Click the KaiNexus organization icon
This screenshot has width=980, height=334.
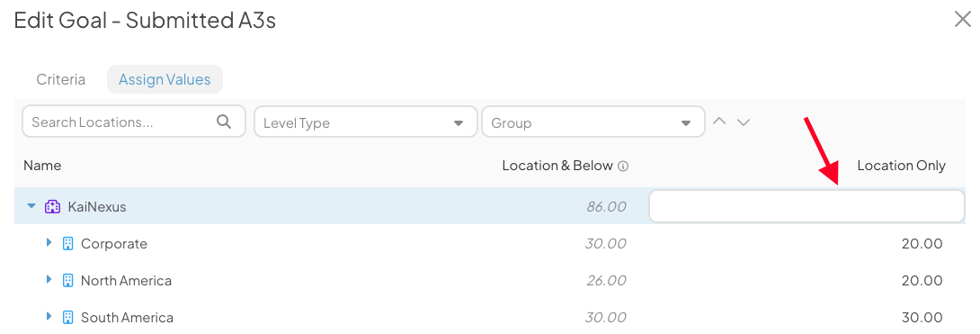(52, 206)
